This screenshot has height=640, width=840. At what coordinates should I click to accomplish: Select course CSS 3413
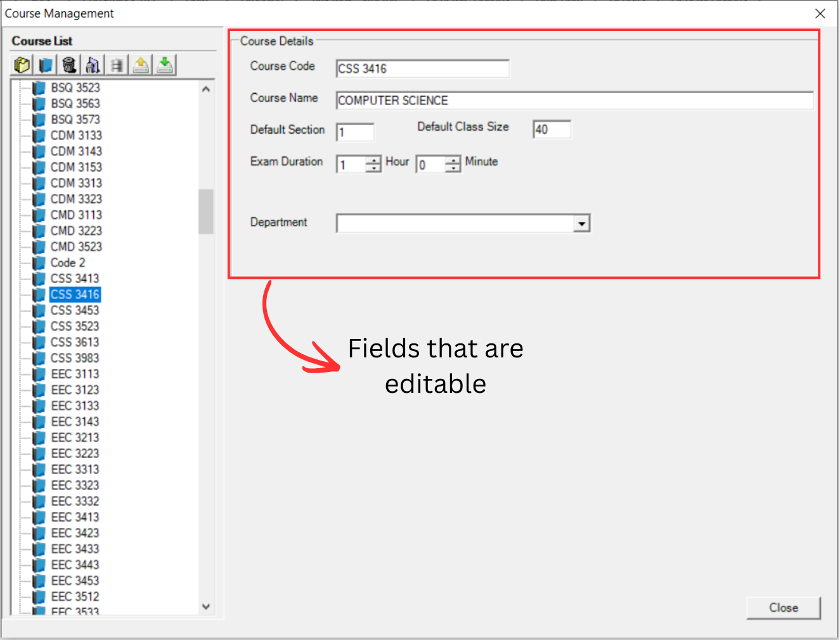click(75, 278)
